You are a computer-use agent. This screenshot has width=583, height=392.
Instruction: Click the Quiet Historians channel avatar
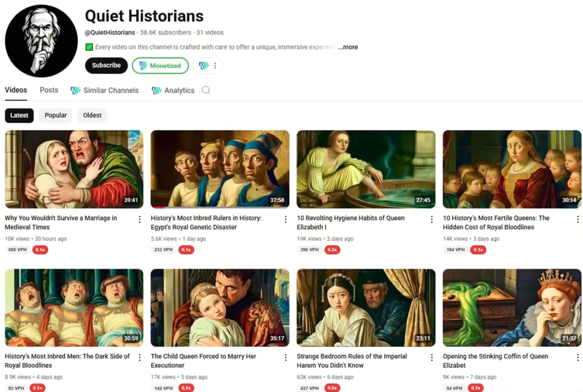(x=41, y=41)
